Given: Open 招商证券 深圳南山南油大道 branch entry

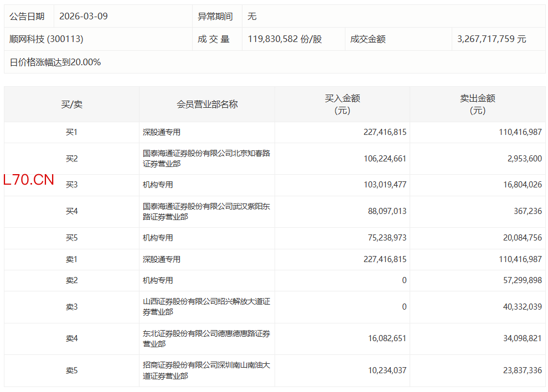Looking at the screenshot, I should (x=206, y=370).
